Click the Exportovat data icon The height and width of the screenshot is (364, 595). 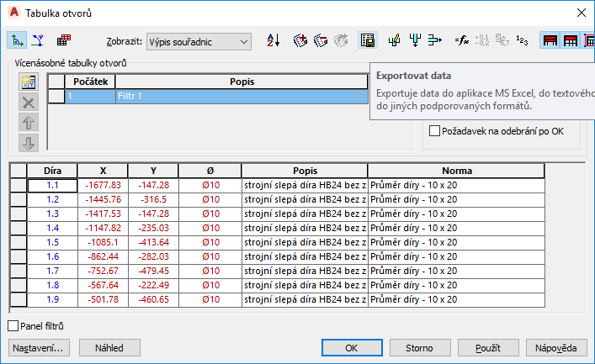click(x=367, y=40)
